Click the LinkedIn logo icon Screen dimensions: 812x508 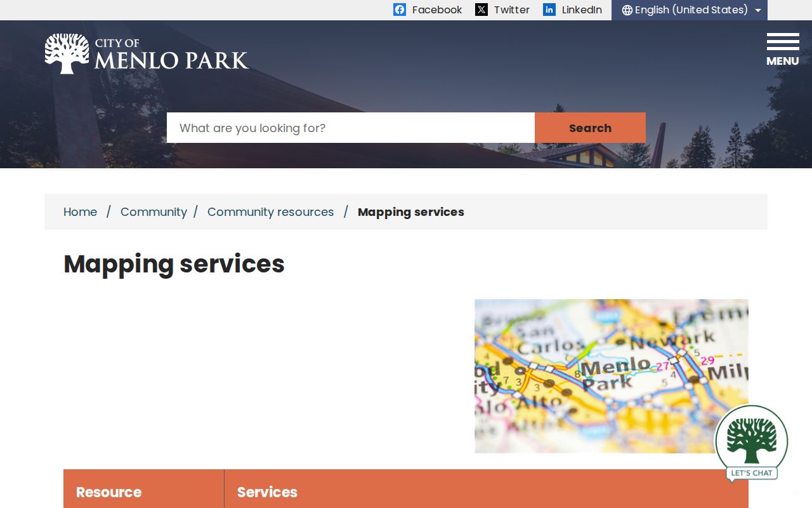coord(549,10)
